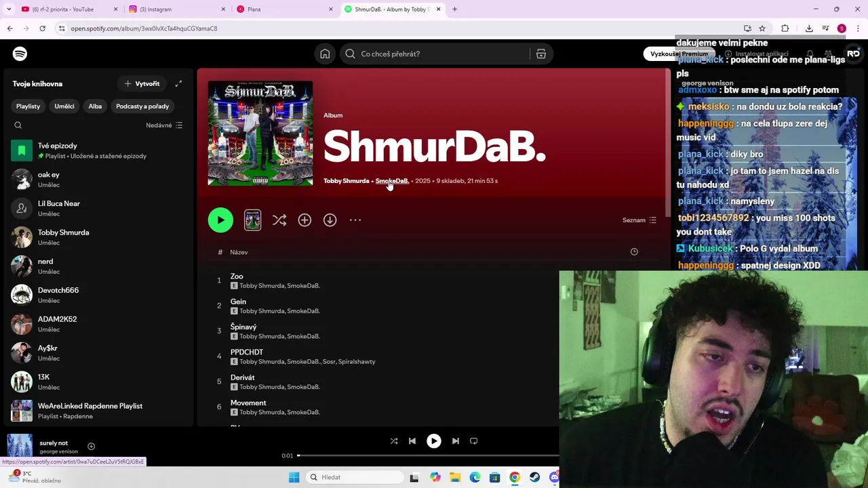Open album preview thumbnail button
The height and width of the screenshot is (488, 868).
point(252,220)
